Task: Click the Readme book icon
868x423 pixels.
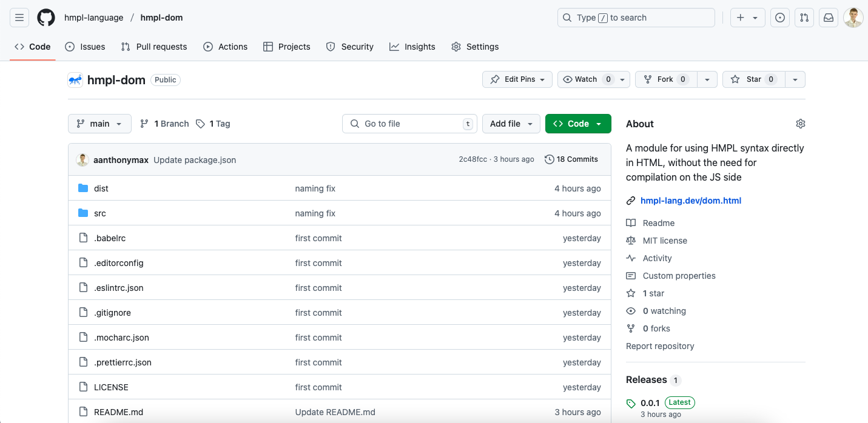Action: 631,223
